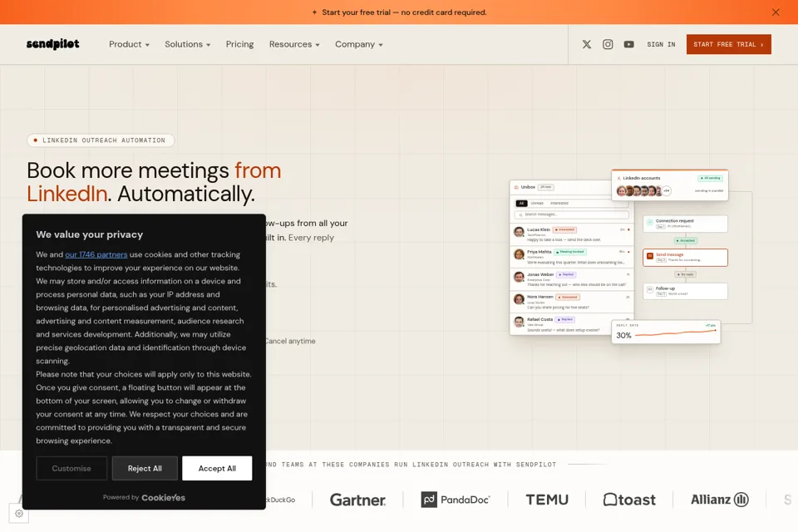Click the Rafael Costa message row
Viewport: 798px width, 532px height.
coord(572,324)
